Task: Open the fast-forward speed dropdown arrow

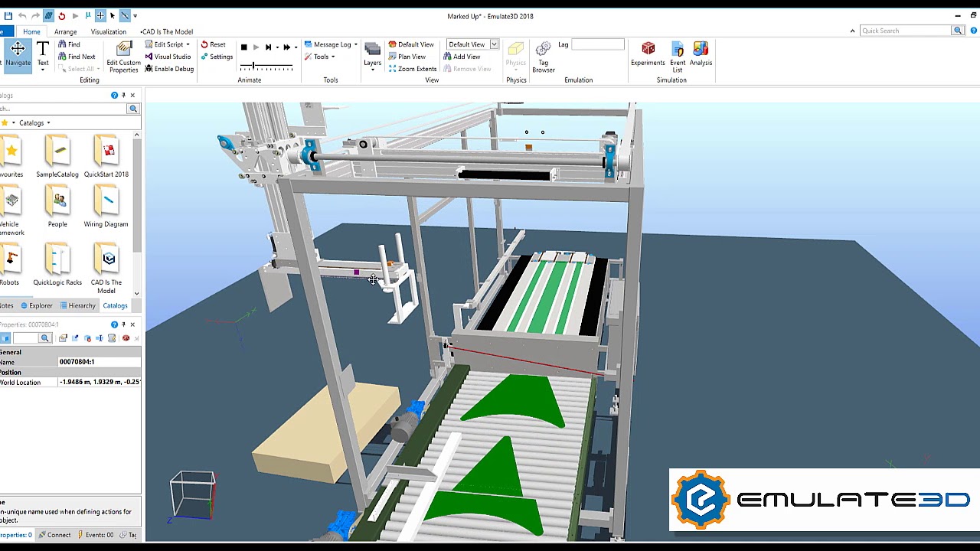Action: (296, 47)
